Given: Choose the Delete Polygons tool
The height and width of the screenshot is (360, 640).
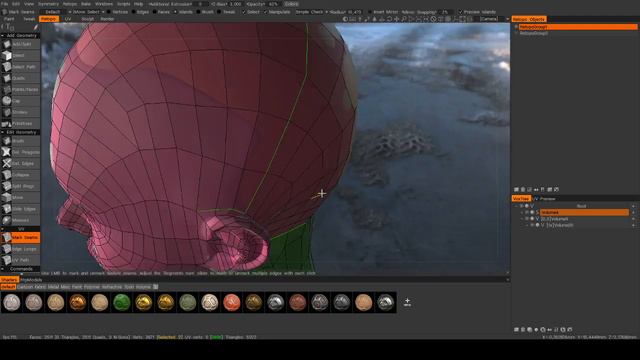Looking at the screenshot, I should [20, 152].
